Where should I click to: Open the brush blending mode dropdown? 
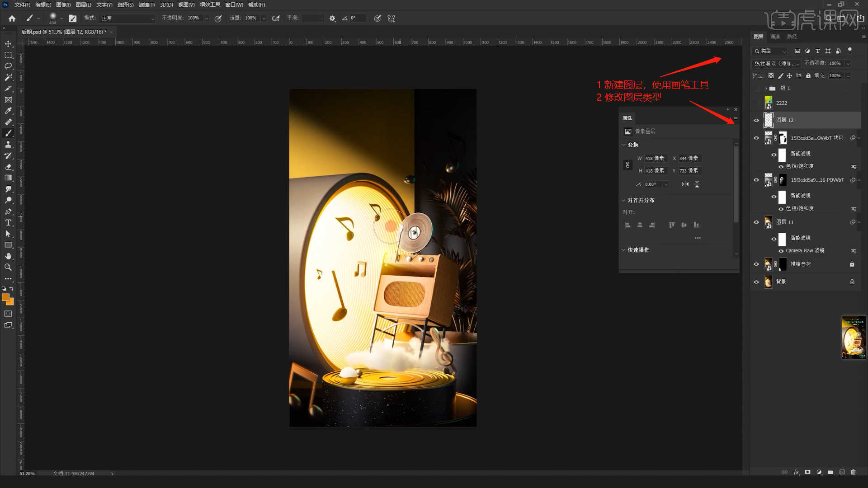tap(127, 19)
